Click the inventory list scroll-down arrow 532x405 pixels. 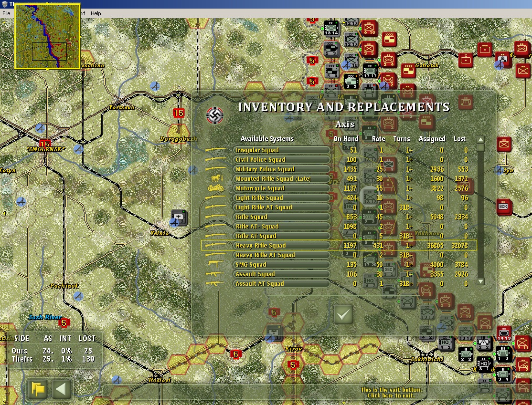click(480, 281)
